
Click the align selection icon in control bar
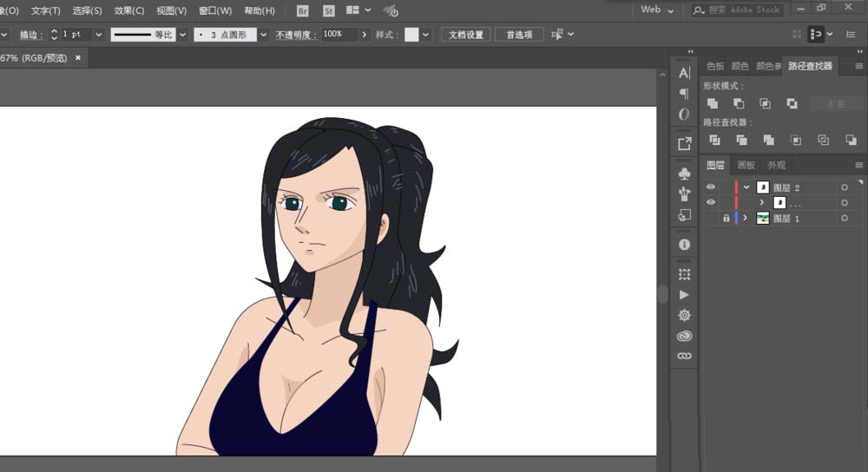click(x=557, y=35)
